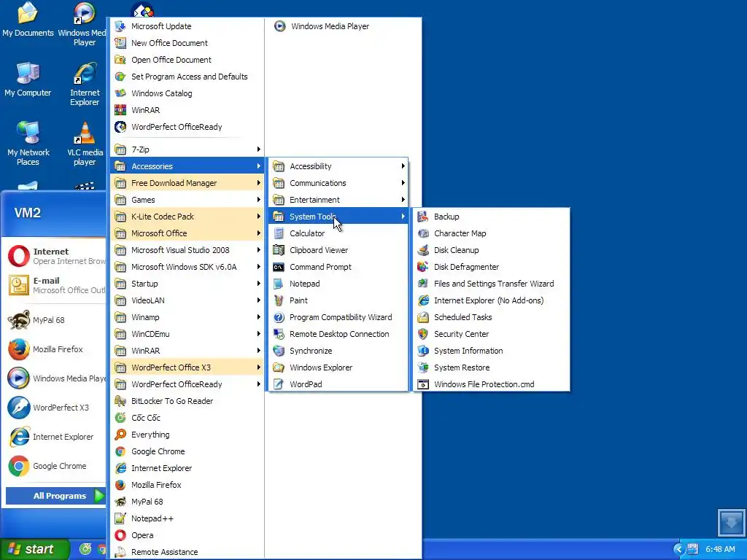The height and width of the screenshot is (560, 747).
Task: Open BitLocker To Go Reader
Action: pos(187,401)
